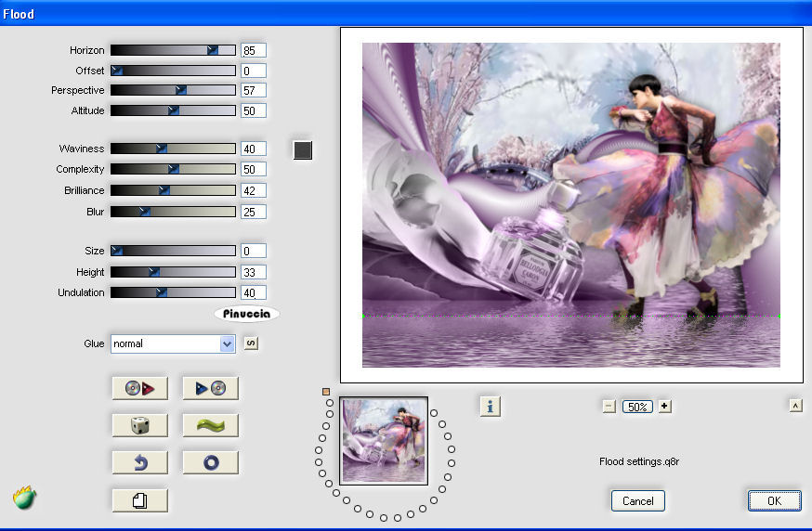Viewport: 812px width, 531px height.
Task: Click the Brilliance slider track
Action: click(x=173, y=190)
